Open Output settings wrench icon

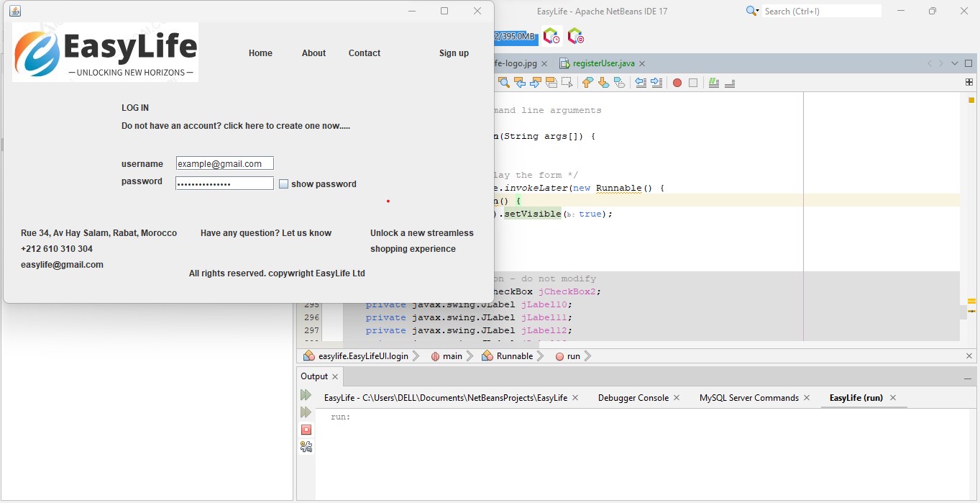coord(306,447)
